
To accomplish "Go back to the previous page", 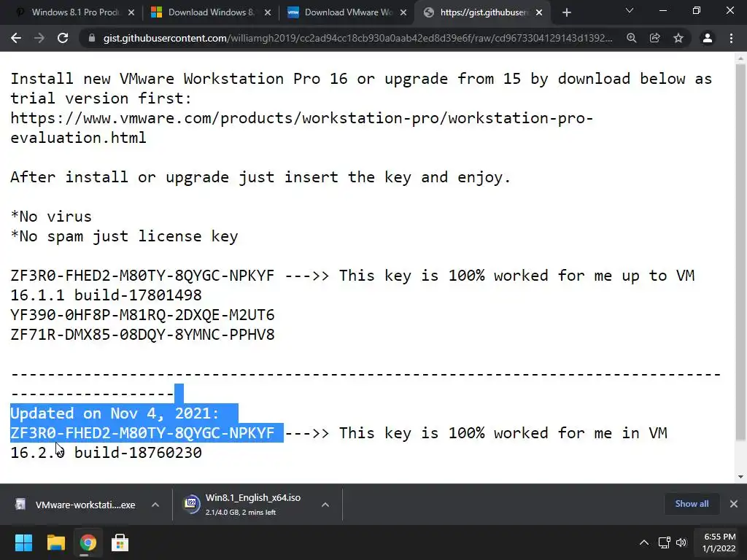I will (x=16, y=38).
